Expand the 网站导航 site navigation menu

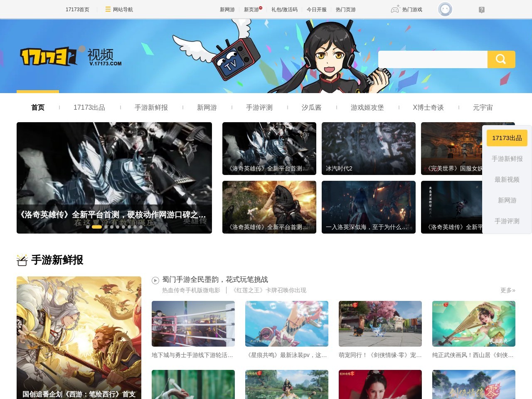pos(119,10)
